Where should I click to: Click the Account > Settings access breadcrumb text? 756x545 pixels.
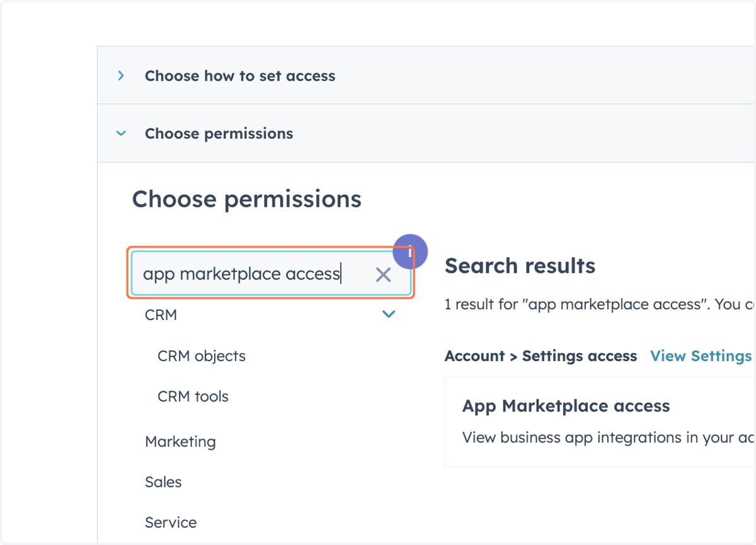tap(541, 356)
